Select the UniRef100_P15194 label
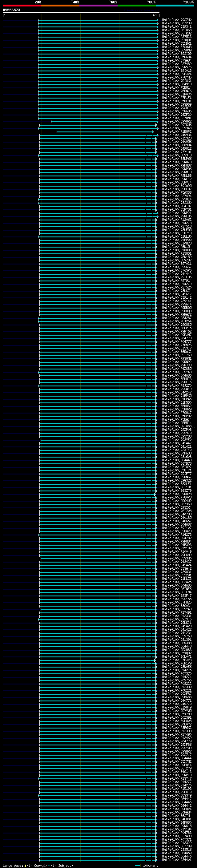Image resolution: width=197 pixels, height=868 pixels. click(x=177, y=829)
